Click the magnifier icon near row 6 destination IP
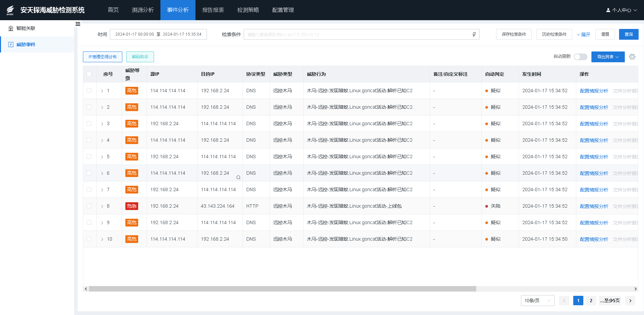Viewport: 644px width, 315px height. click(238, 177)
